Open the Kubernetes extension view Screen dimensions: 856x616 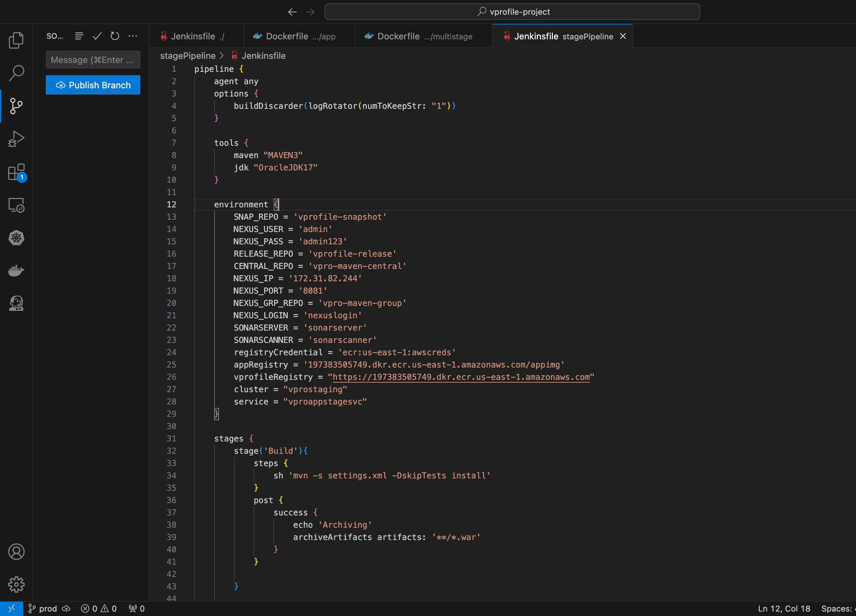[x=16, y=238]
